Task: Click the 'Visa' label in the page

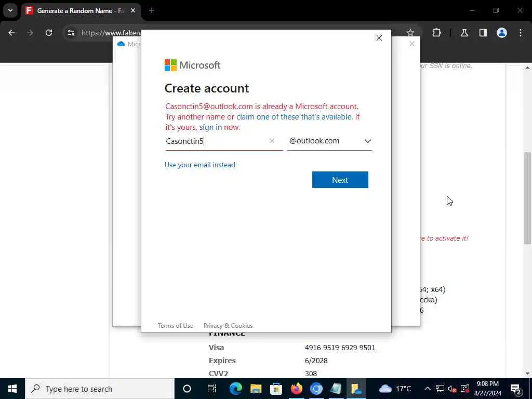Action: [217, 348]
